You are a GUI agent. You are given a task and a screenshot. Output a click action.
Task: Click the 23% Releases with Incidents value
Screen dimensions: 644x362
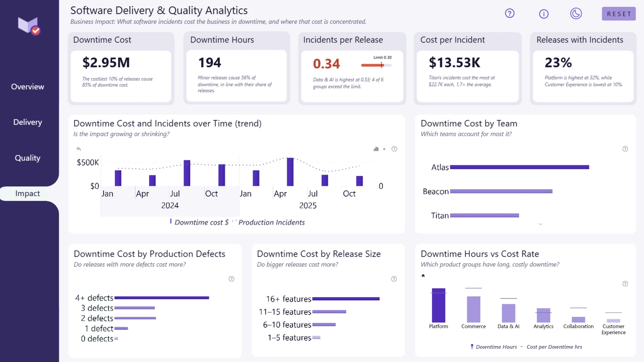[558, 63]
